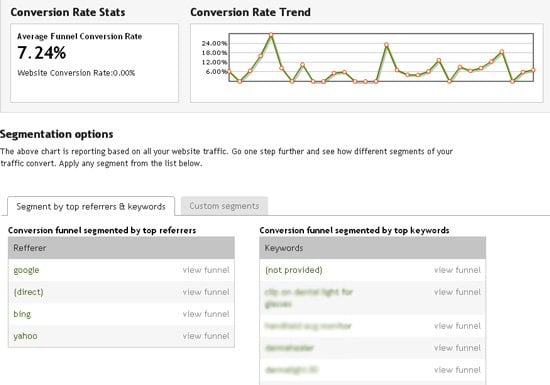Open the yahoo referrer link
Image resolution: width=550 pixels, height=385 pixels.
point(25,336)
